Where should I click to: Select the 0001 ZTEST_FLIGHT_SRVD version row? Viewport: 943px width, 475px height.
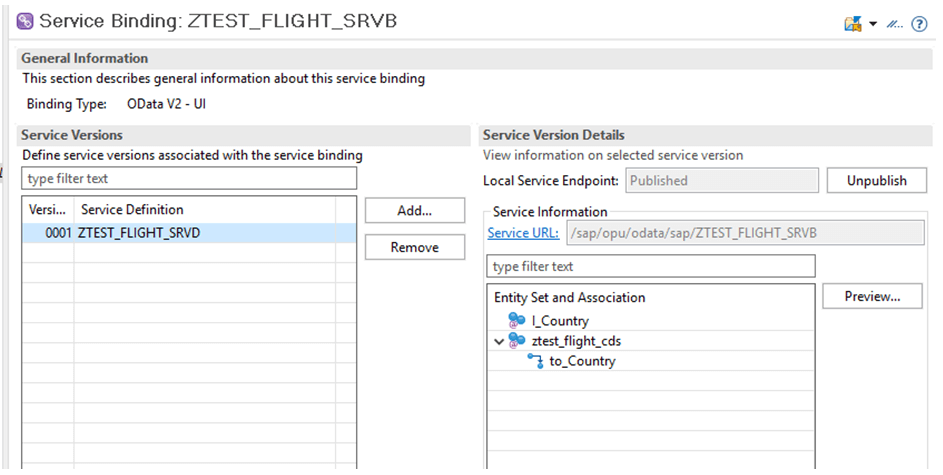coord(189,233)
